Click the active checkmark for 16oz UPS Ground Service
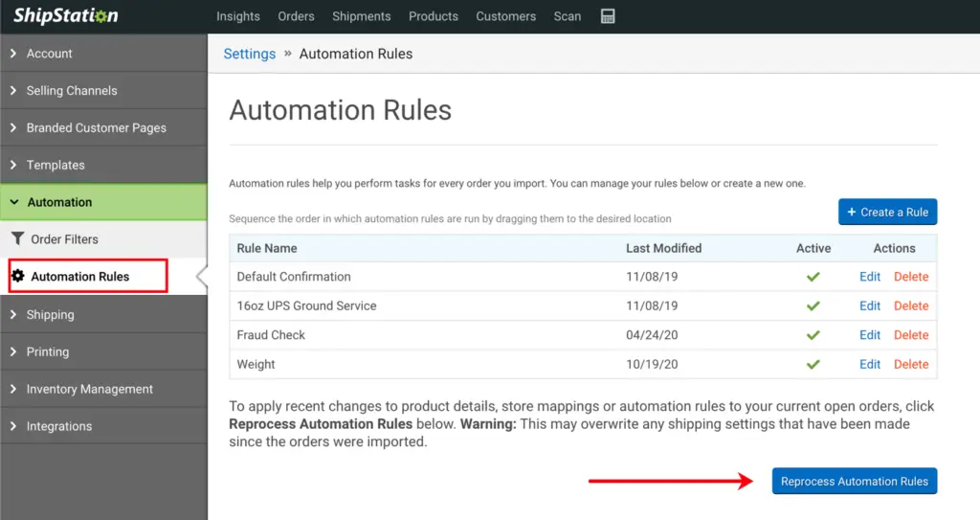 (813, 306)
